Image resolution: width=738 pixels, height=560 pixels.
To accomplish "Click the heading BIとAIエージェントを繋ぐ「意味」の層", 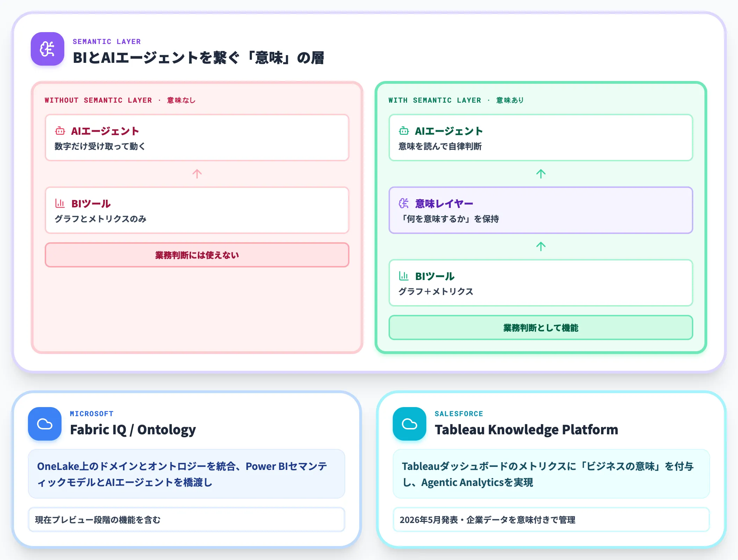I will [x=198, y=58].
